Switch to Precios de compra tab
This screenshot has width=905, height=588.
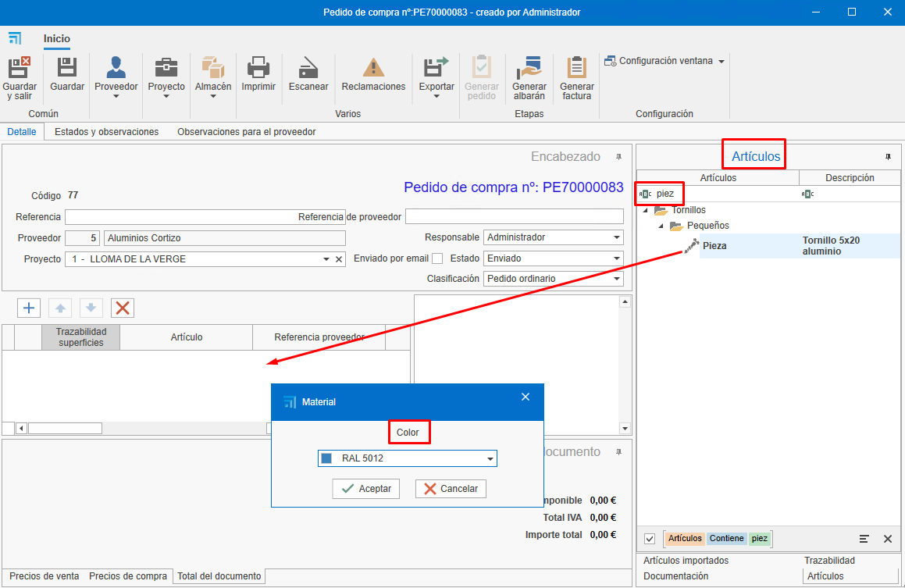128,576
